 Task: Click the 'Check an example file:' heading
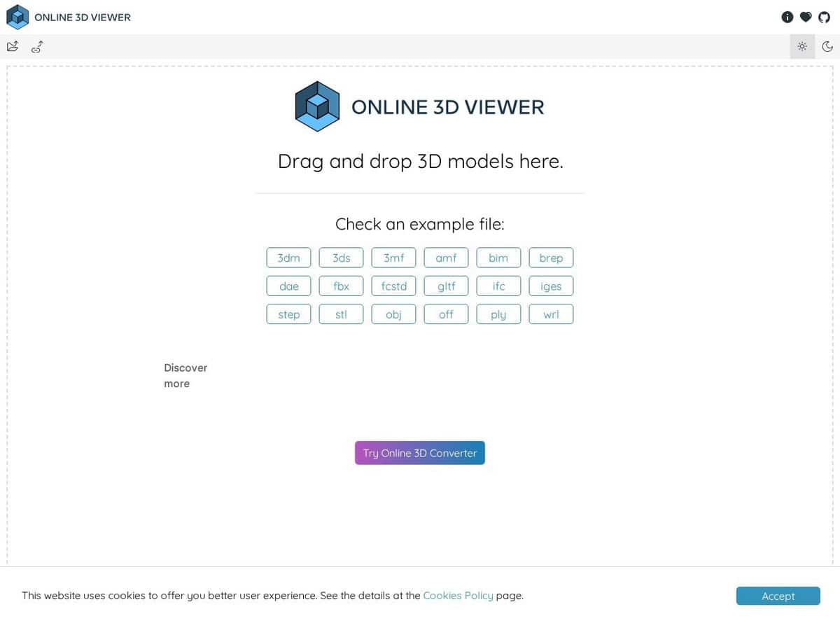tap(420, 224)
